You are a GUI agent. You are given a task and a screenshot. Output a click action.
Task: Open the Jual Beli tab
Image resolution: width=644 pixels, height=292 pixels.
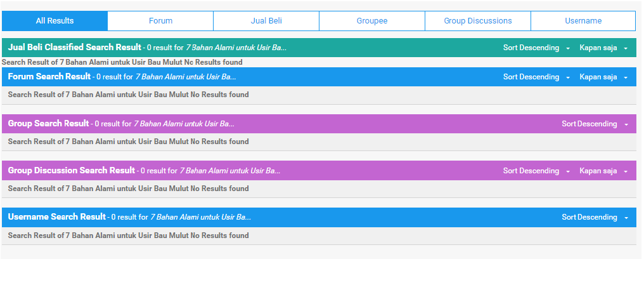[266, 21]
